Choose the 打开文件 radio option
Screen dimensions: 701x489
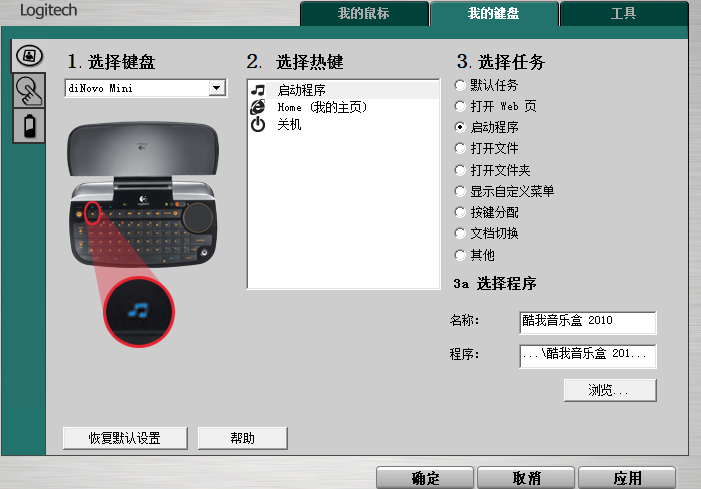(460, 148)
